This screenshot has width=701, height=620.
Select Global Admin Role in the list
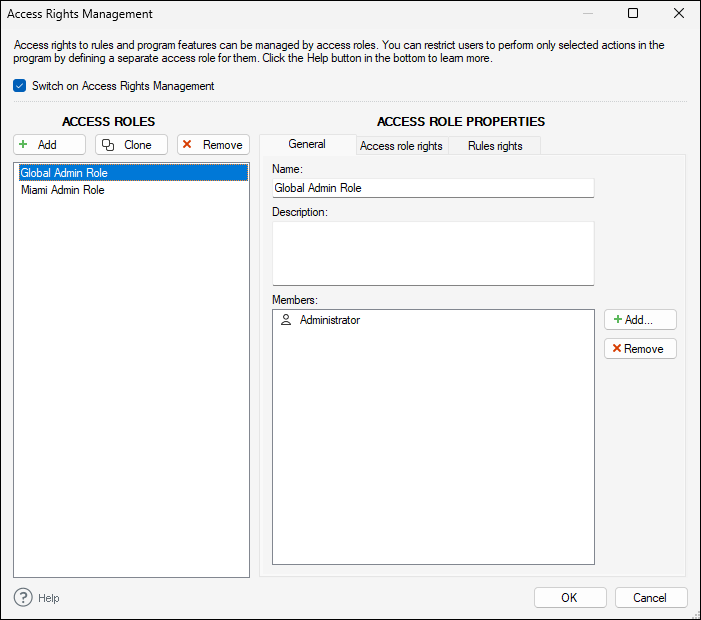(x=64, y=173)
